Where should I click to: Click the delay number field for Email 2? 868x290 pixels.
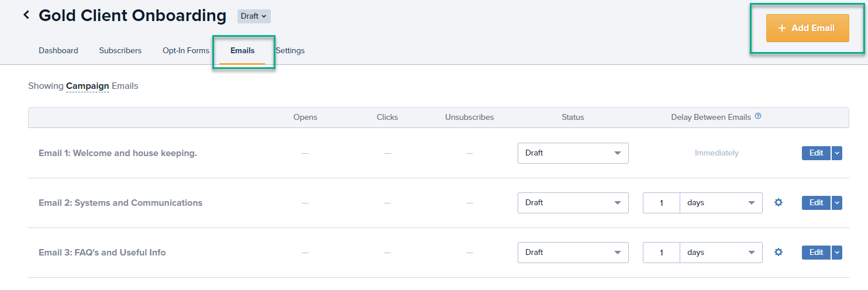tap(662, 203)
